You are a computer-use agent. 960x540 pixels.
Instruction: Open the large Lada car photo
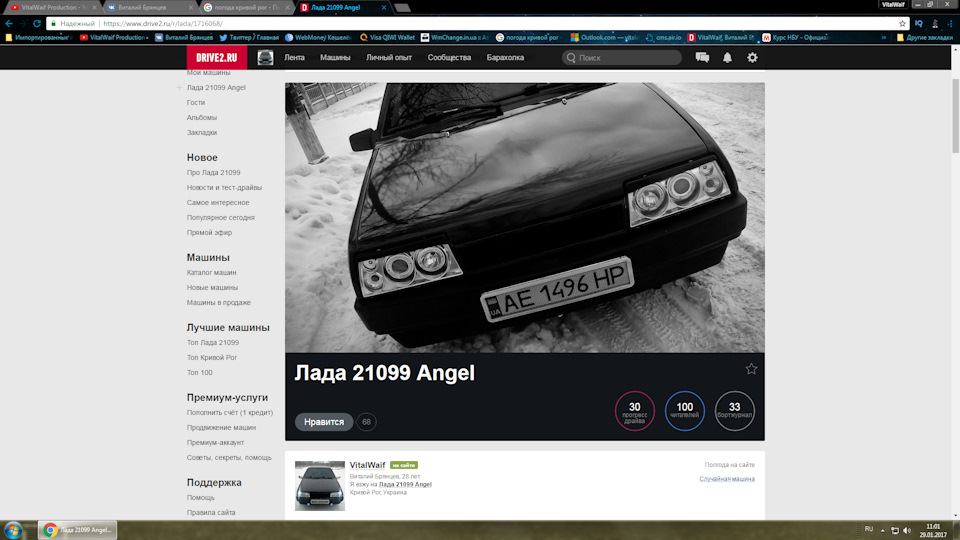pos(525,217)
